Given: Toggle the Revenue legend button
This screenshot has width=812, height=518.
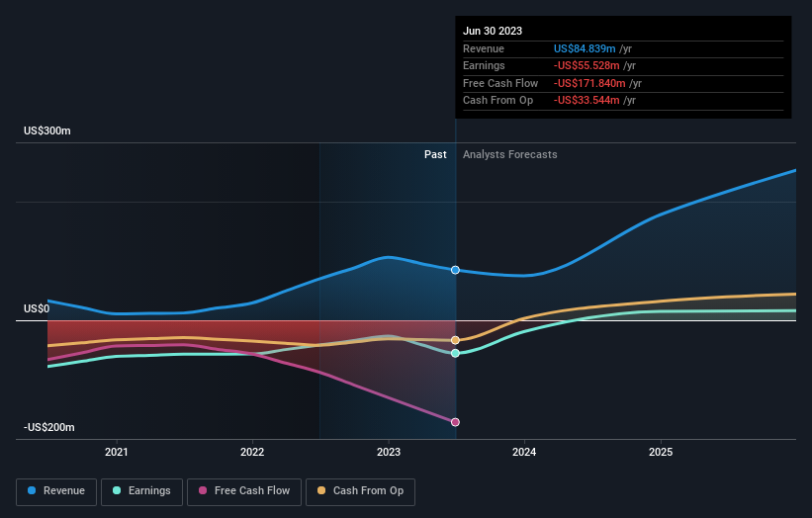Looking at the screenshot, I should tap(56, 491).
